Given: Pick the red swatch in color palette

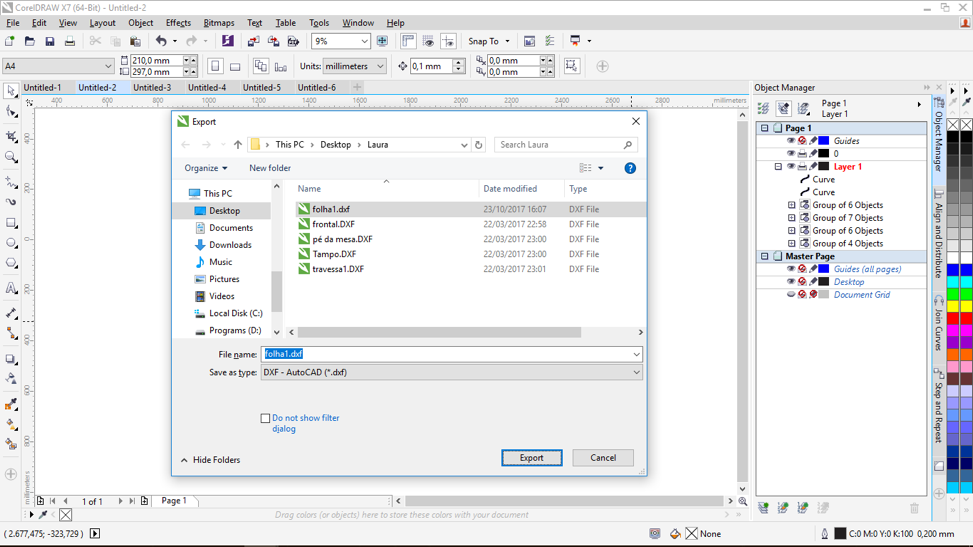Looking at the screenshot, I should coord(953,318).
